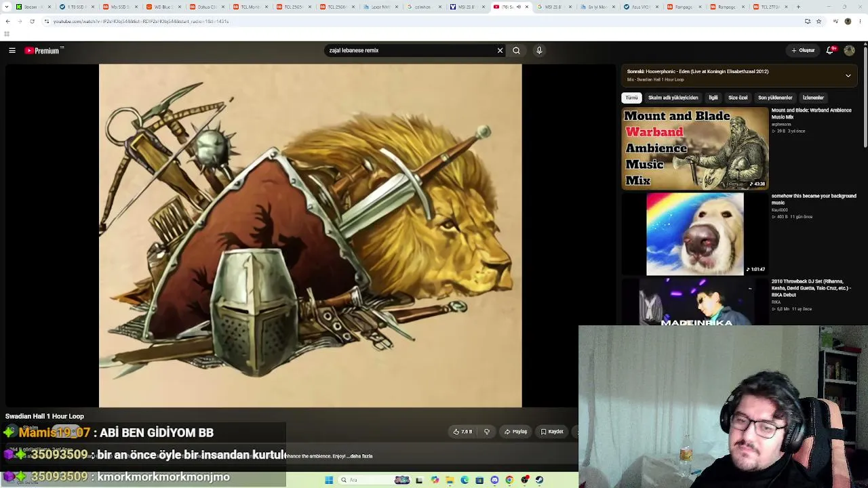Click the Kaydet save button

[552, 432]
